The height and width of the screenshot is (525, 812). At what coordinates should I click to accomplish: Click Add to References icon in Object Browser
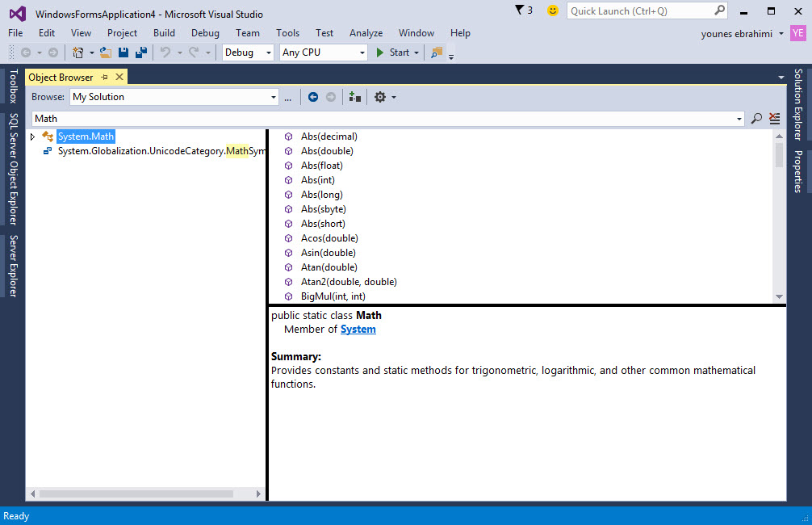354,97
